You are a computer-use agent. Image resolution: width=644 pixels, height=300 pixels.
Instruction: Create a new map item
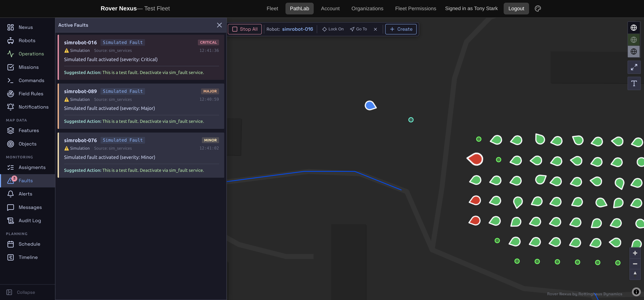(401, 29)
